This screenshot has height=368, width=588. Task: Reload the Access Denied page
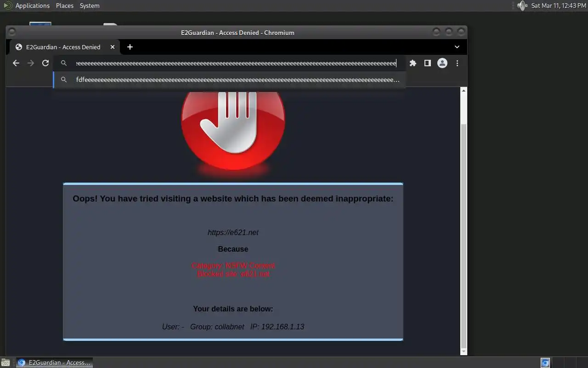pos(45,63)
